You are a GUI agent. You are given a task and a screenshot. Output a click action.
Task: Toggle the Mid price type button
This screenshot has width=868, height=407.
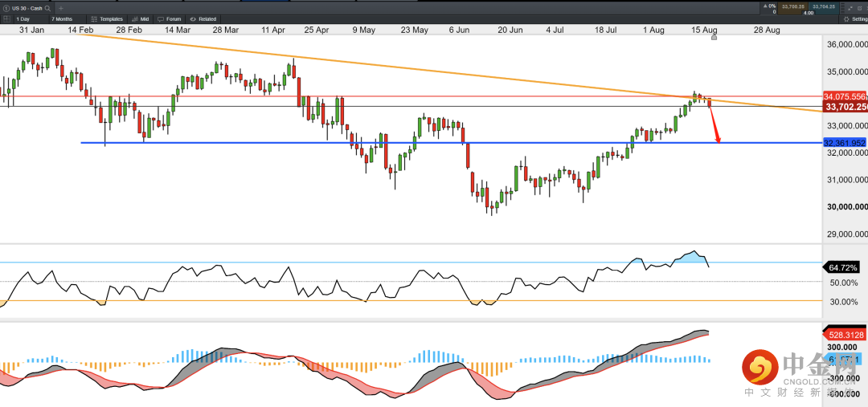coord(141,18)
